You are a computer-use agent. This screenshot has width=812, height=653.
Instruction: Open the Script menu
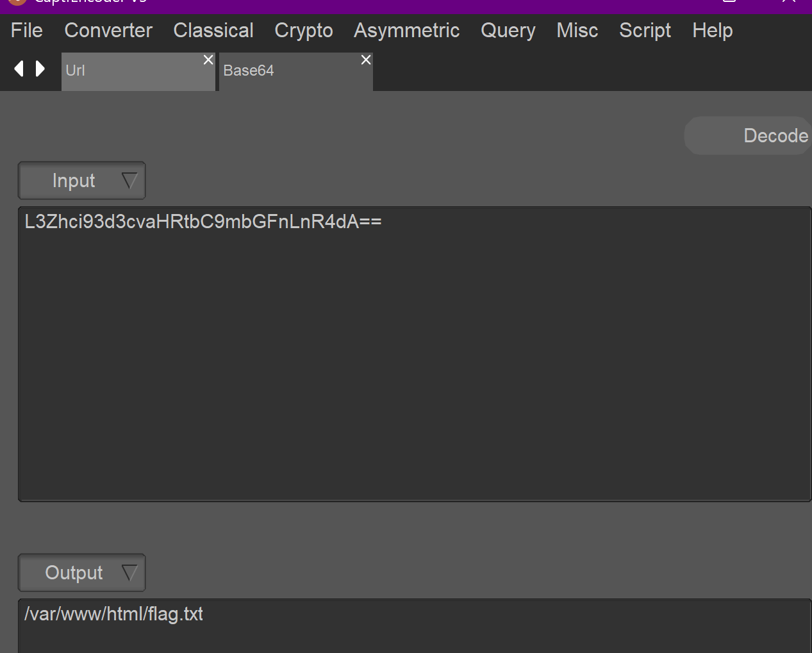tap(645, 31)
